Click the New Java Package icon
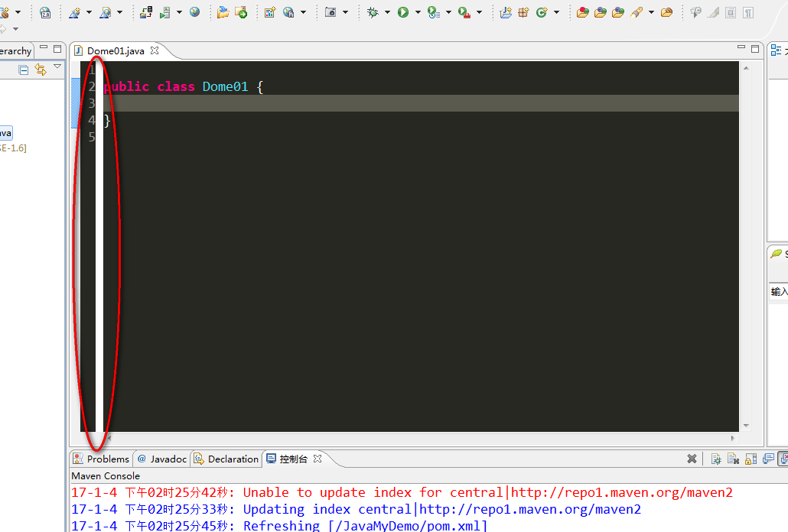Image resolution: width=788 pixels, height=532 pixels. 523,12
